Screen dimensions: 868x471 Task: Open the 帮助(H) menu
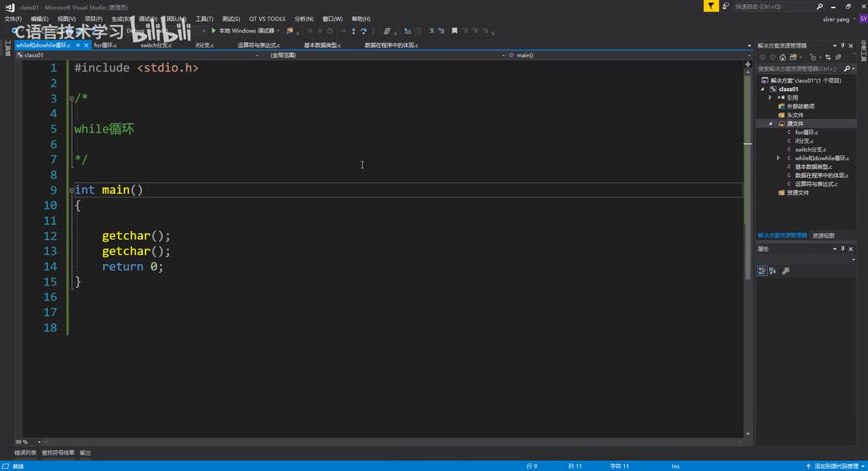(361, 19)
